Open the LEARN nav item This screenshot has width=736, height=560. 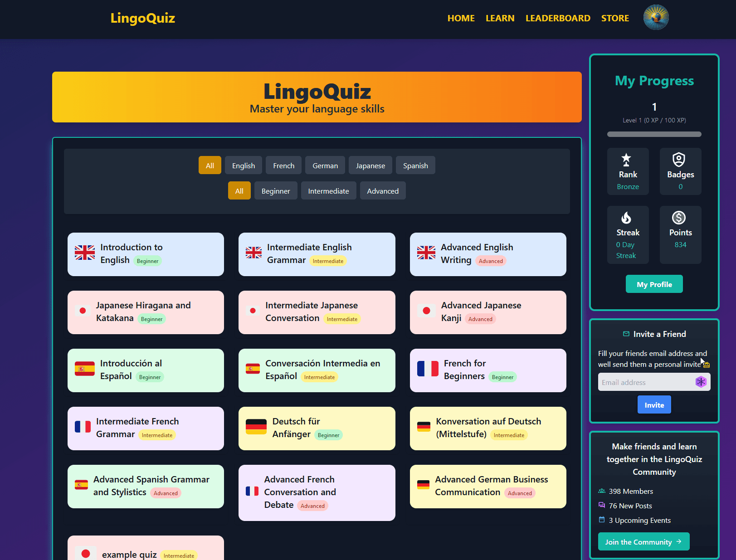pos(500,18)
